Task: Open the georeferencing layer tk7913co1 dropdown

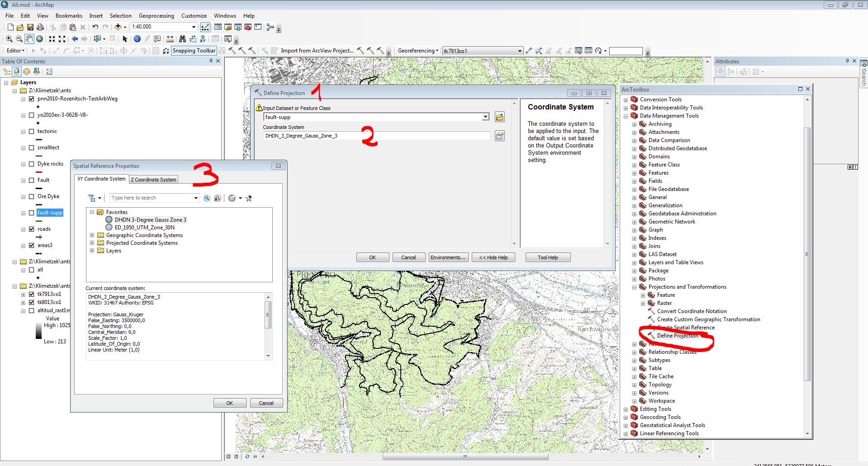Action: click(x=520, y=51)
